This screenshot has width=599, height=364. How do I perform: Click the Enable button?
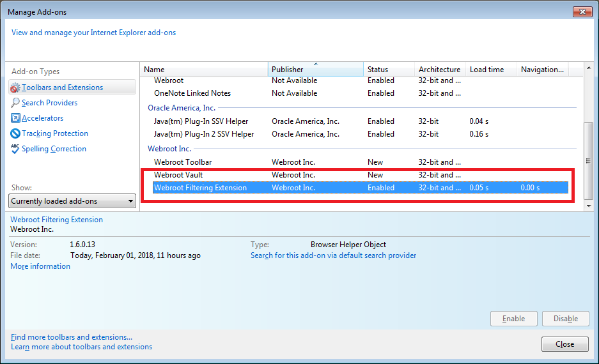514,319
